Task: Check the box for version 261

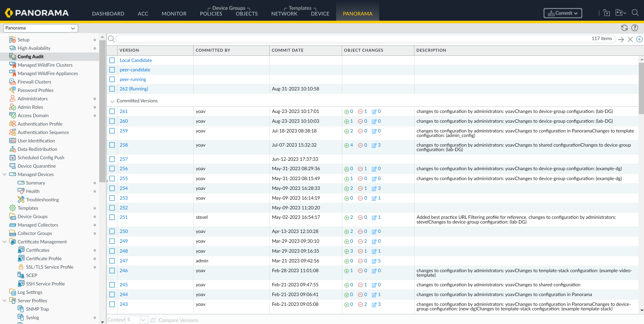Action: (112, 111)
